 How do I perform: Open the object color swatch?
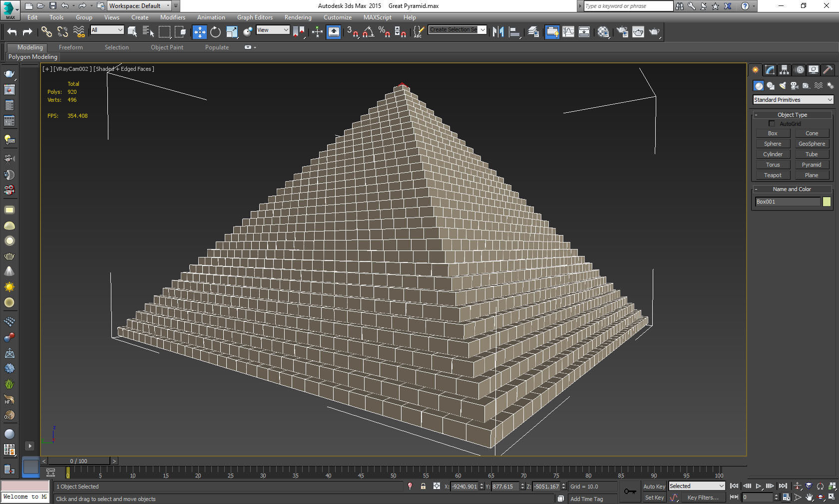827,202
